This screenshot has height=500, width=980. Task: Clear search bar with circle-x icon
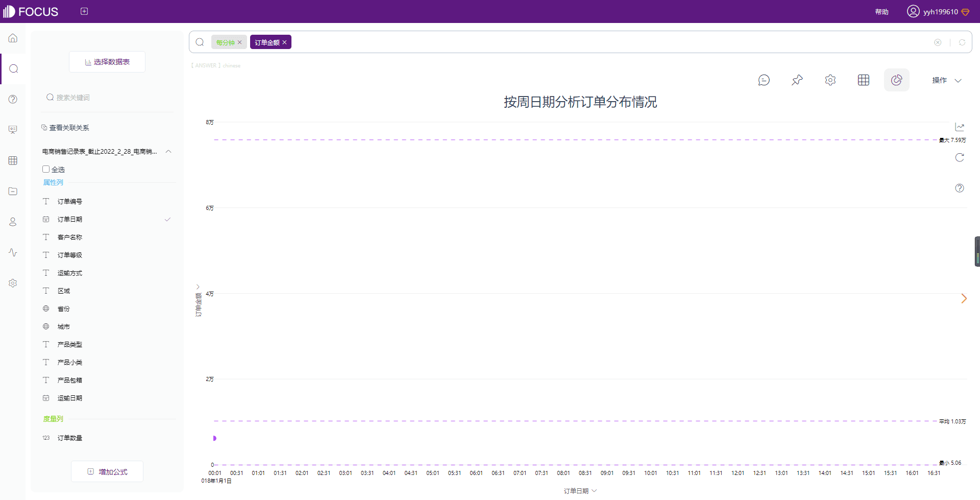[x=938, y=42]
